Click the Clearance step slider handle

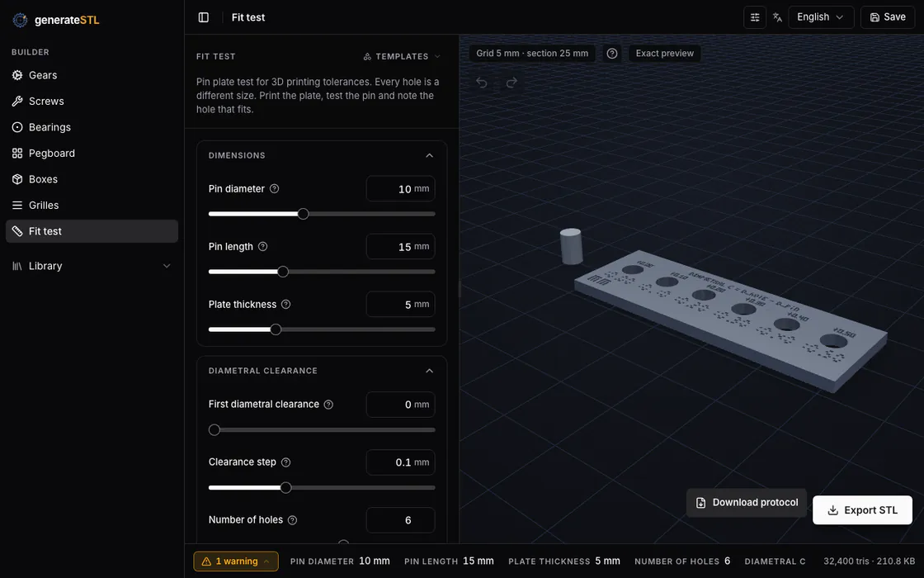click(x=285, y=488)
